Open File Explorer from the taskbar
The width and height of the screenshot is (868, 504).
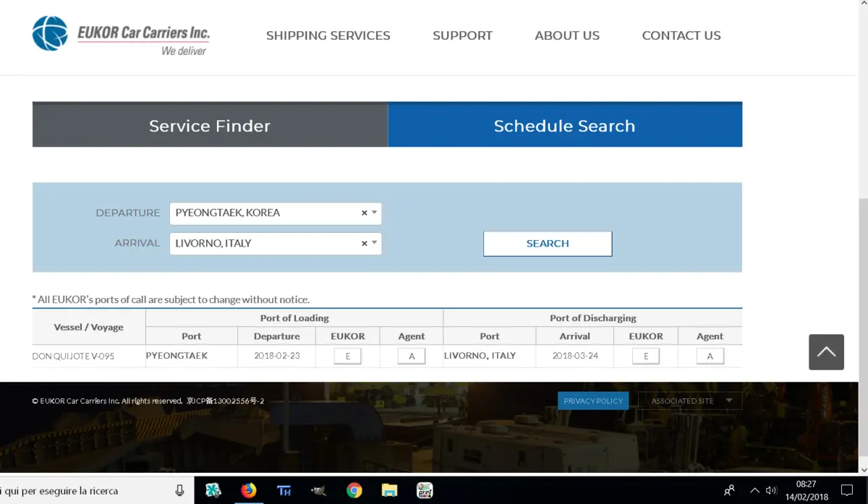(389, 490)
